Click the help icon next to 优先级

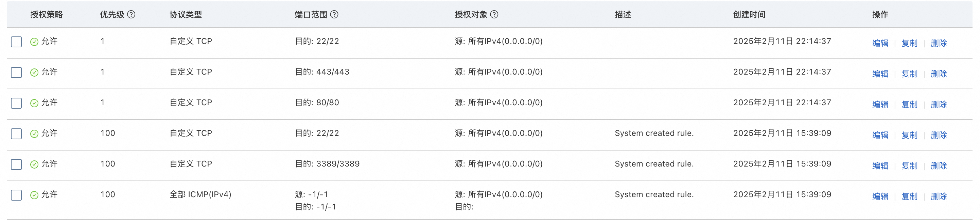[x=131, y=15]
